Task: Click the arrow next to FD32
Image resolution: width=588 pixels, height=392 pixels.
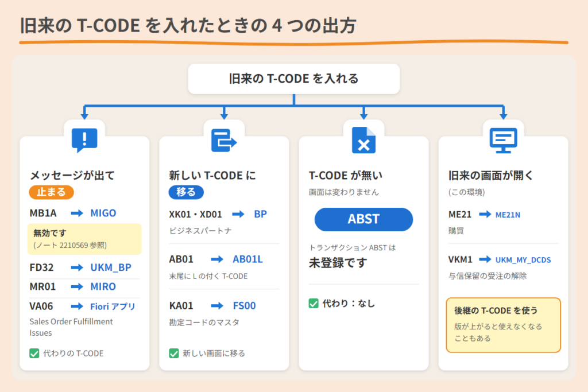Action: pyautogui.click(x=78, y=267)
